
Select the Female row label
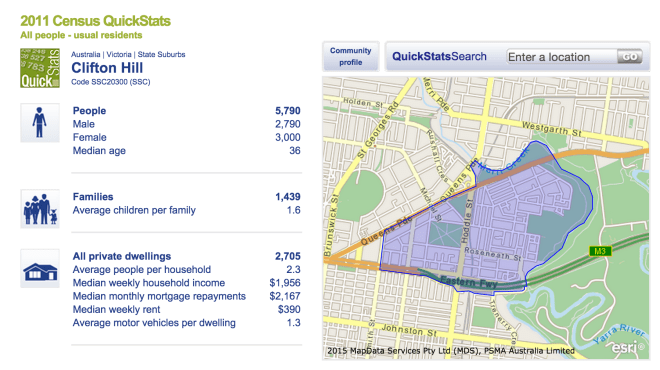pyautogui.click(x=90, y=138)
